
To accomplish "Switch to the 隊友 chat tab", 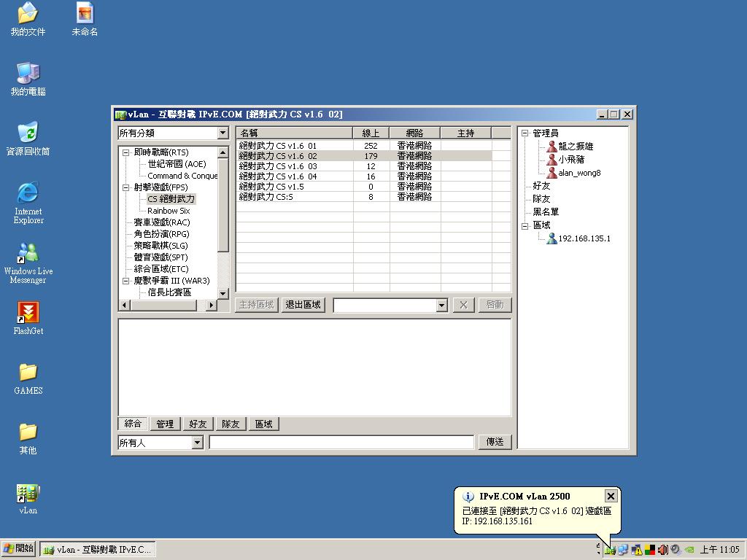I will click(231, 424).
